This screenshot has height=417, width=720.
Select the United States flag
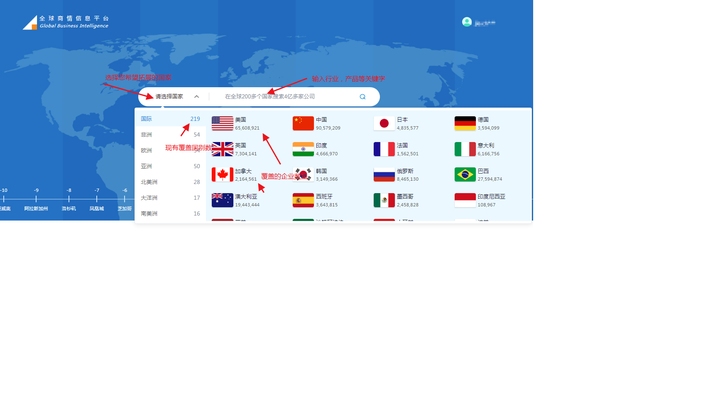click(x=222, y=124)
